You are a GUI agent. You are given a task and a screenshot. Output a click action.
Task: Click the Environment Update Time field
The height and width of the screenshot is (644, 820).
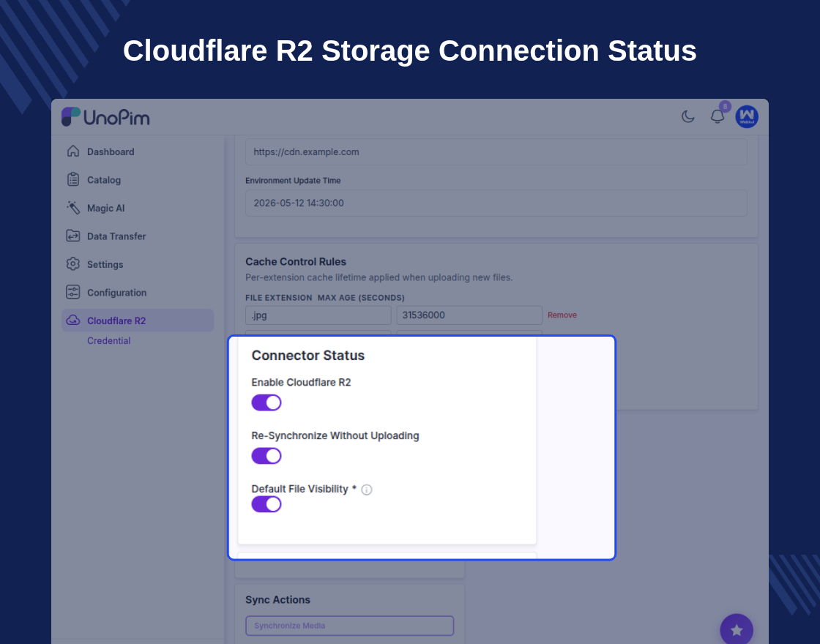coord(496,203)
